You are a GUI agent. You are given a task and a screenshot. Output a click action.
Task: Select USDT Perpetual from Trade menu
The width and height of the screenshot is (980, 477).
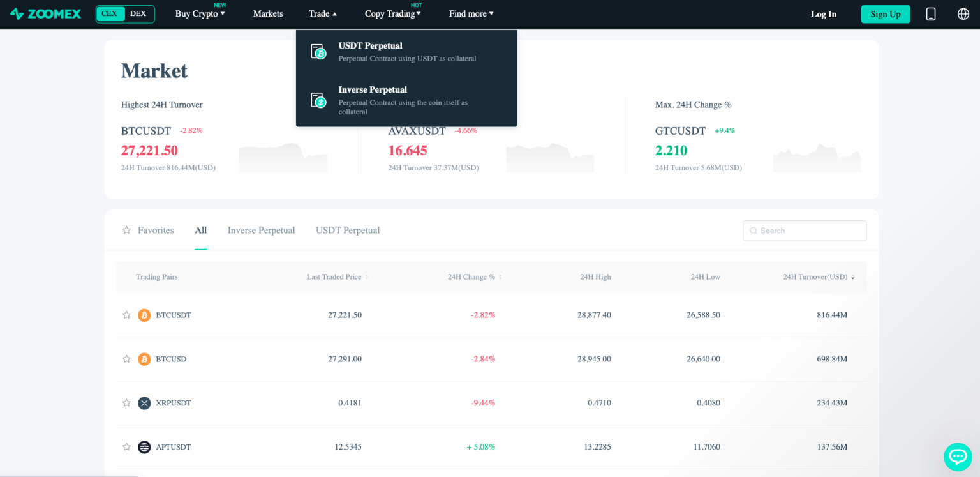point(406,52)
